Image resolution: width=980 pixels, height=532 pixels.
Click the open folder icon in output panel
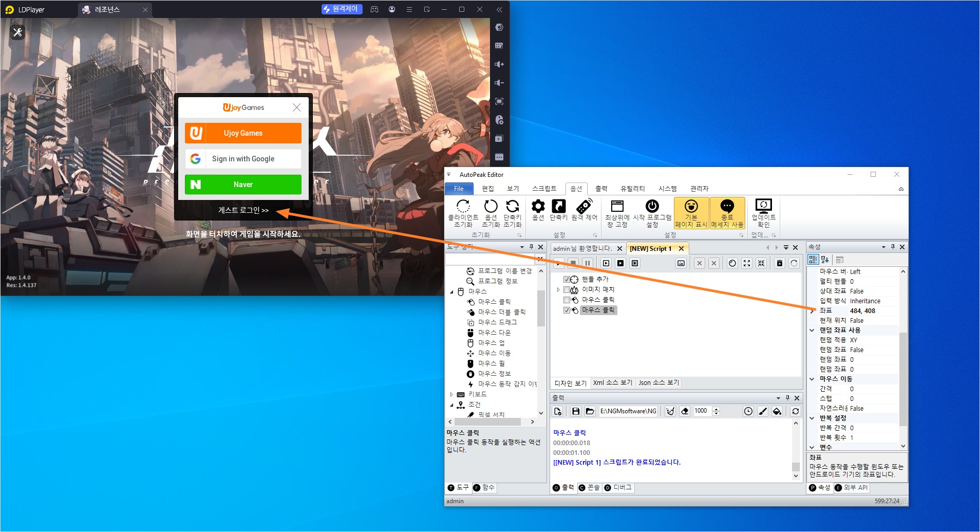(590, 411)
